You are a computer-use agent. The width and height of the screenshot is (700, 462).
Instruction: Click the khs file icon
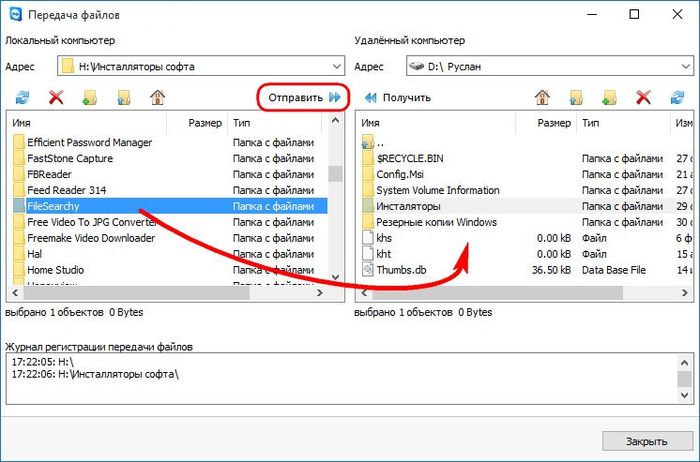[368, 238]
